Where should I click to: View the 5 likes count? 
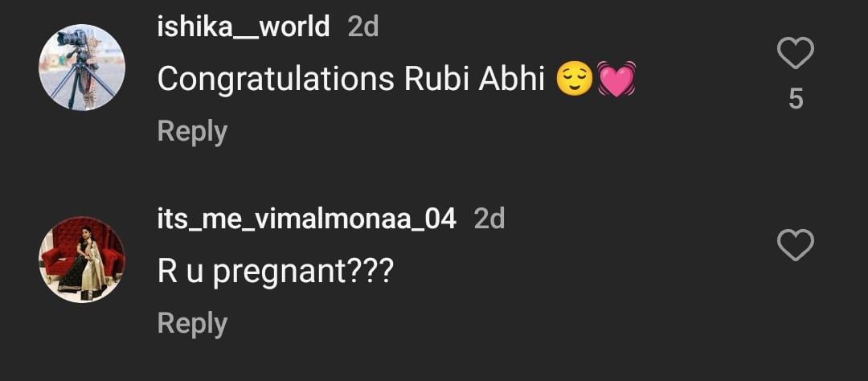[796, 99]
